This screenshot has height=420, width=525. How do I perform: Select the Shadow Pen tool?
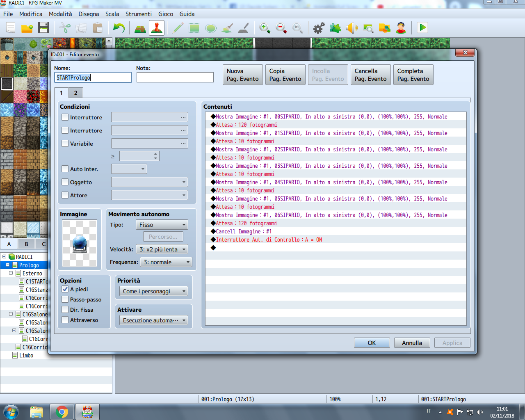click(244, 28)
